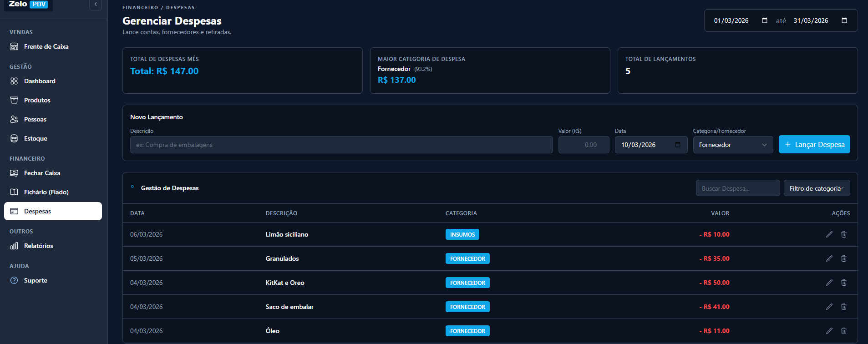868x344 pixels.
Task: Expand the Filtro de categoria dropdown
Action: pyautogui.click(x=817, y=188)
